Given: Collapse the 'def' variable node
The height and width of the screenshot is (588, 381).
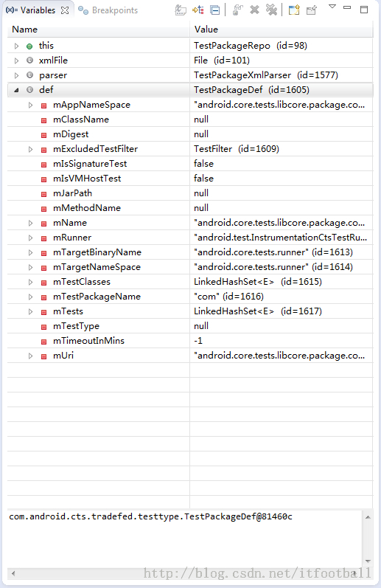Looking at the screenshot, I should click(x=16, y=90).
